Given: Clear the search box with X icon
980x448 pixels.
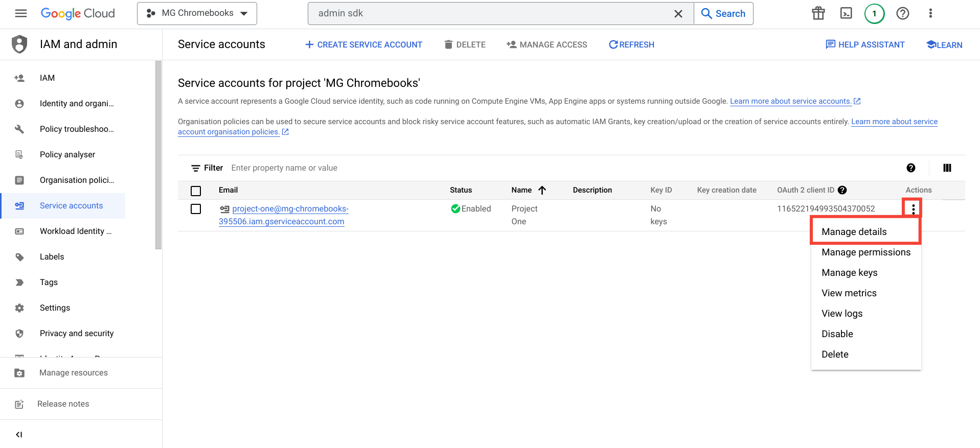Looking at the screenshot, I should tap(678, 14).
